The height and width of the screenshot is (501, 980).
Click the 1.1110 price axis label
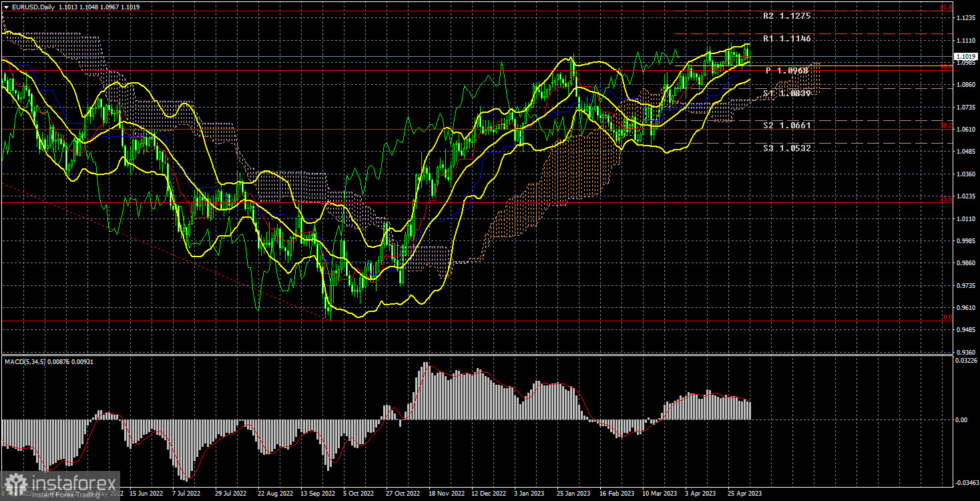[965, 40]
